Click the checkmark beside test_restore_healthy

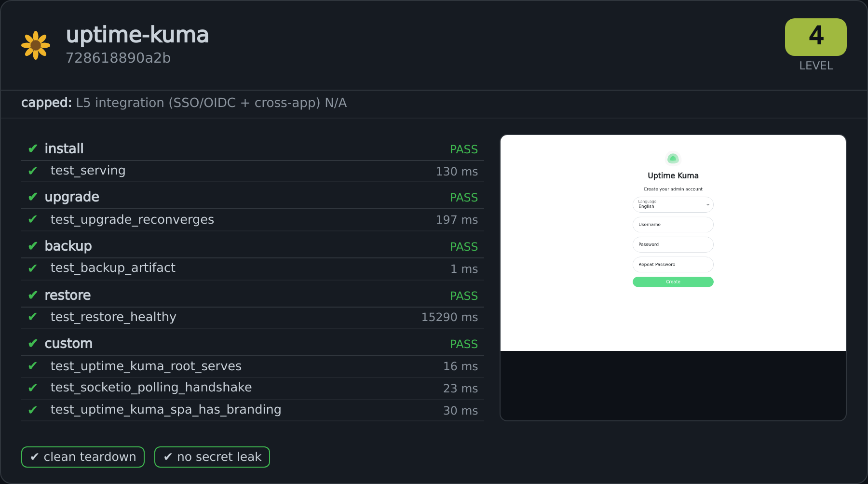33,317
